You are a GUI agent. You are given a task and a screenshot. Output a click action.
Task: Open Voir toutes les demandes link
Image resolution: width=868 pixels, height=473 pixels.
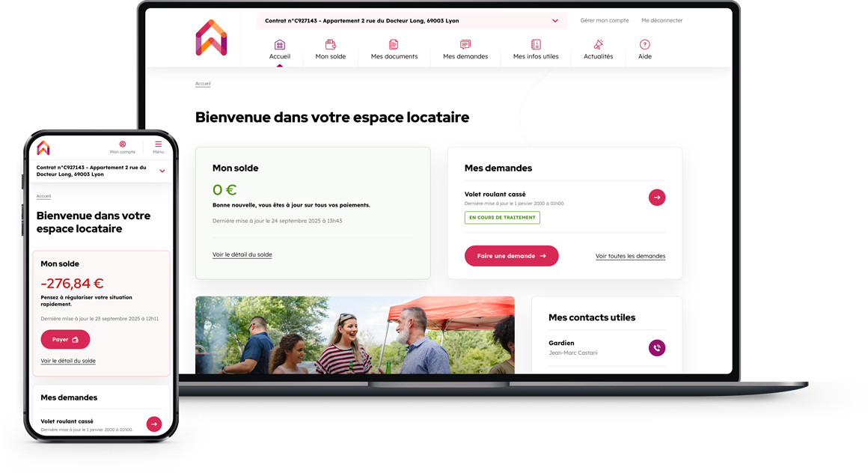(x=630, y=256)
